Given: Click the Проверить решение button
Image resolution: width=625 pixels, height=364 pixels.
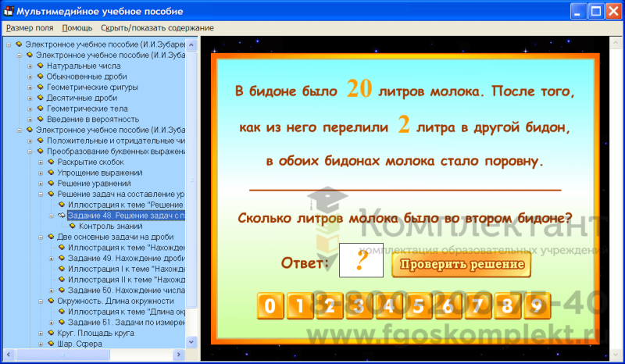Looking at the screenshot, I should coord(461,264).
